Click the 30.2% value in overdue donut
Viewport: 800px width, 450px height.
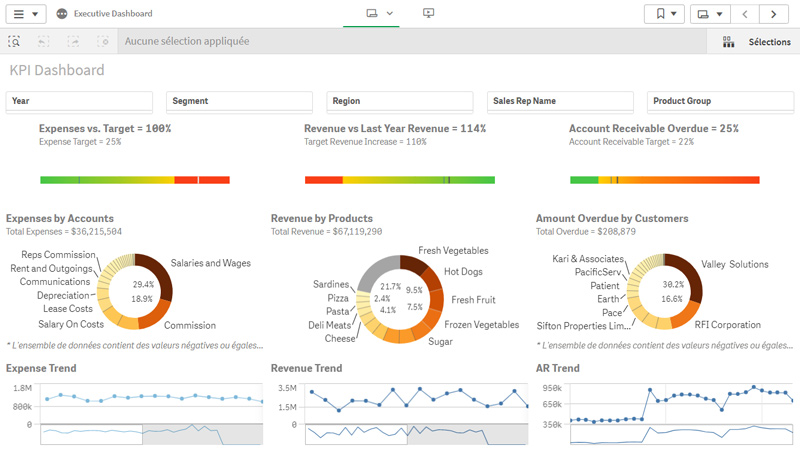673,285
